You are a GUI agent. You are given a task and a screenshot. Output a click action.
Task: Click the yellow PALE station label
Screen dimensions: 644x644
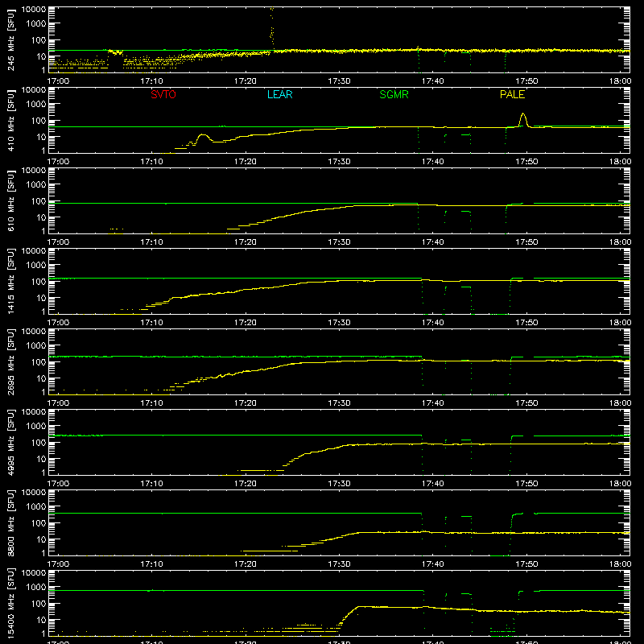(x=512, y=94)
